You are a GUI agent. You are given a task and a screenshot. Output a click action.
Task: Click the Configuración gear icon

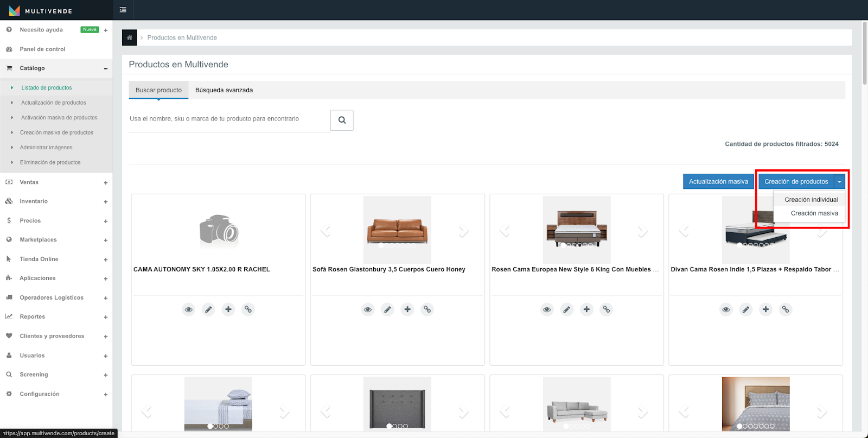click(x=9, y=393)
